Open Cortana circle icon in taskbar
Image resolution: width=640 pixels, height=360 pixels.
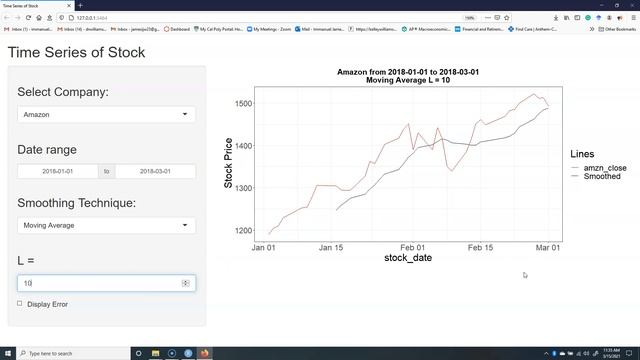point(139,353)
